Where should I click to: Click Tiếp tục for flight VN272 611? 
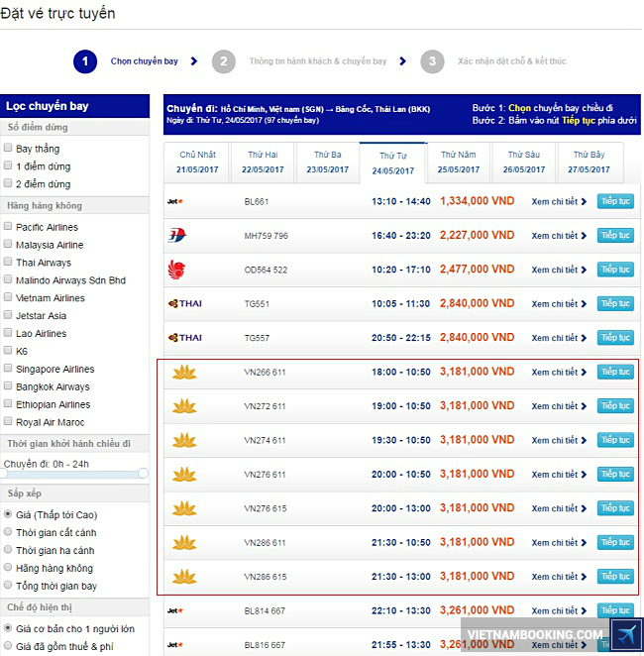(x=615, y=405)
